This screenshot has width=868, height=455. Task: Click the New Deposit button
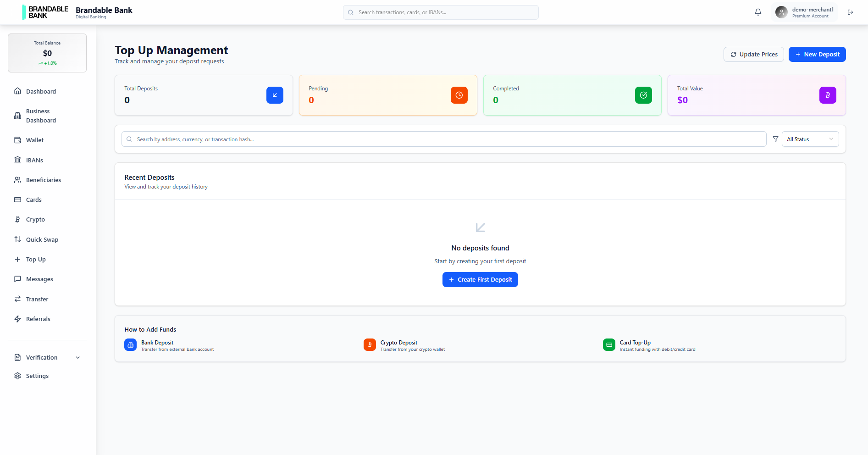(817, 54)
